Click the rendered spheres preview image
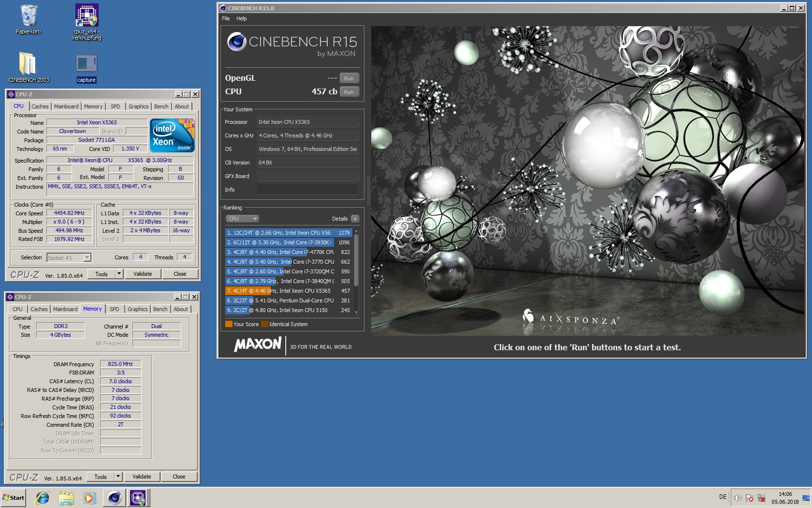Viewport: 812px width, 508px height. coord(587,181)
